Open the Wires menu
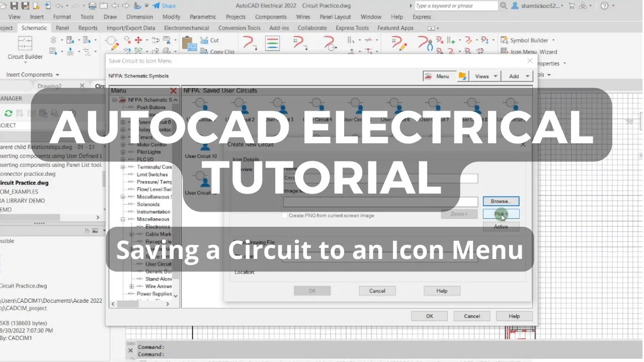Image resolution: width=644 pixels, height=362 pixels. pos(303,17)
